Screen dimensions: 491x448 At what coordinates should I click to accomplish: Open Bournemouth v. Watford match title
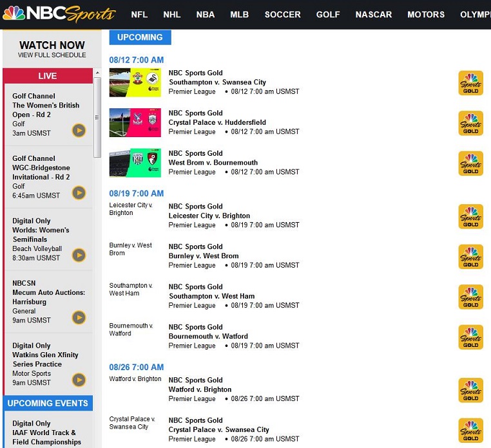[208, 336]
